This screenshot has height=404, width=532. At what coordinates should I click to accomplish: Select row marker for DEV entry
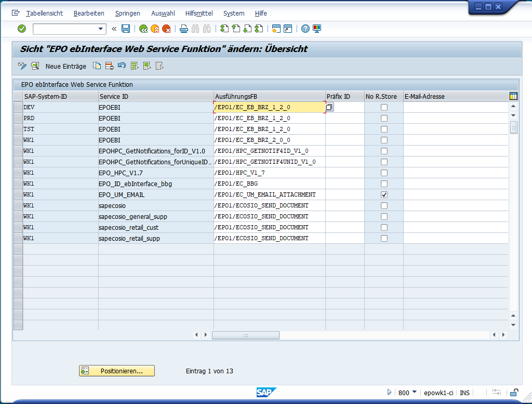[x=18, y=107]
